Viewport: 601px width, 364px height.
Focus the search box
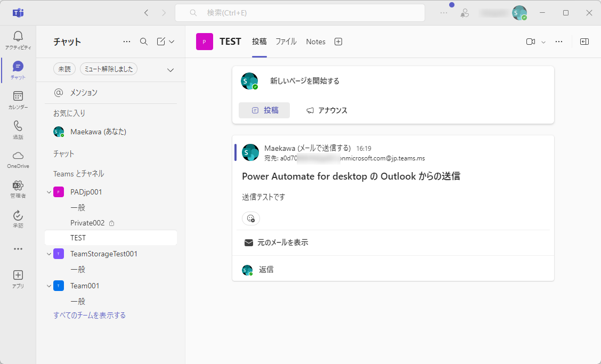coord(300,13)
